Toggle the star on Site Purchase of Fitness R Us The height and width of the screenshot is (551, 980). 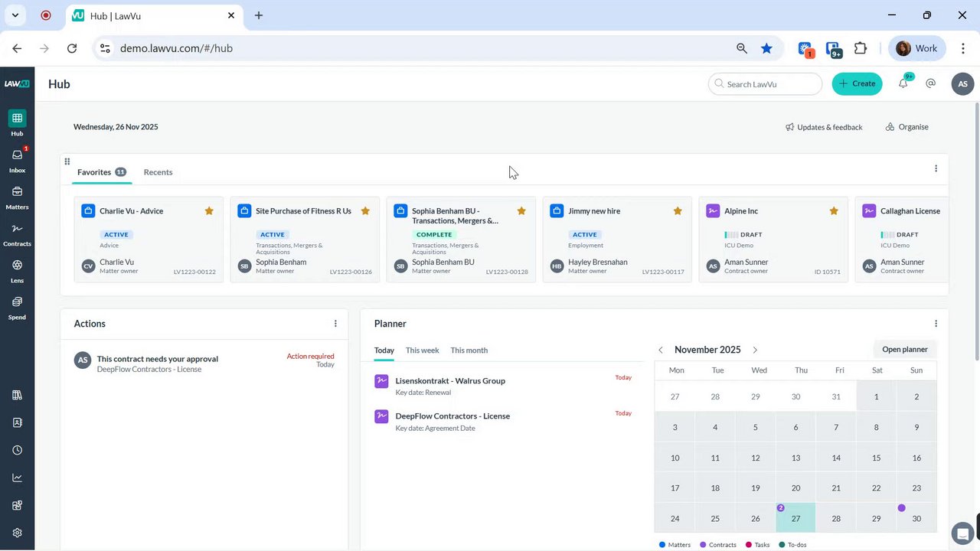[x=365, y=210]
